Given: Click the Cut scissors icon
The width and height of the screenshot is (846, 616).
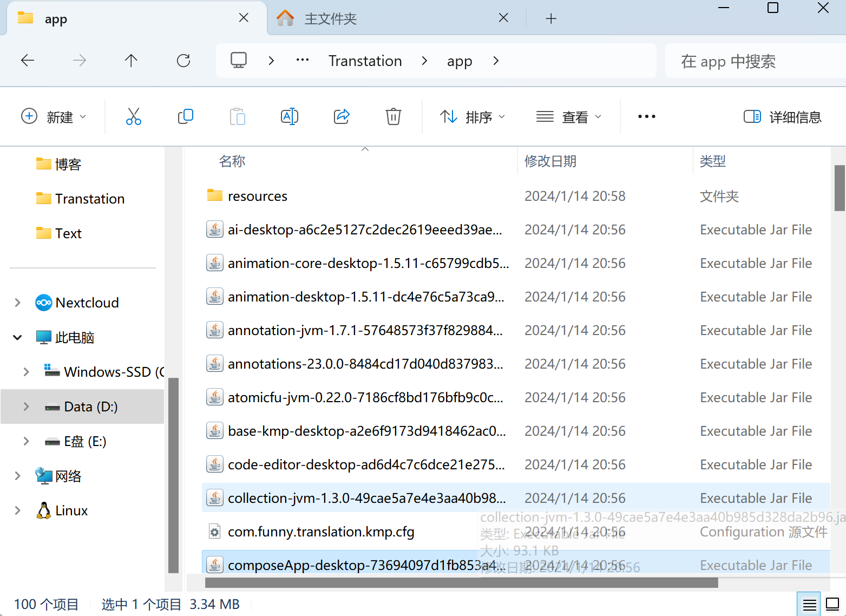Looking at the screenshot, I should point(134,116).
